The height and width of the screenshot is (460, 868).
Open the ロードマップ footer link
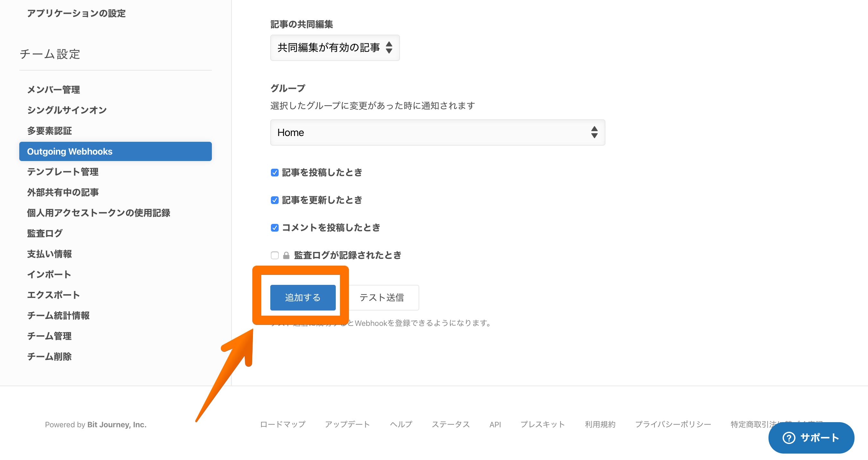pos(282,424)
